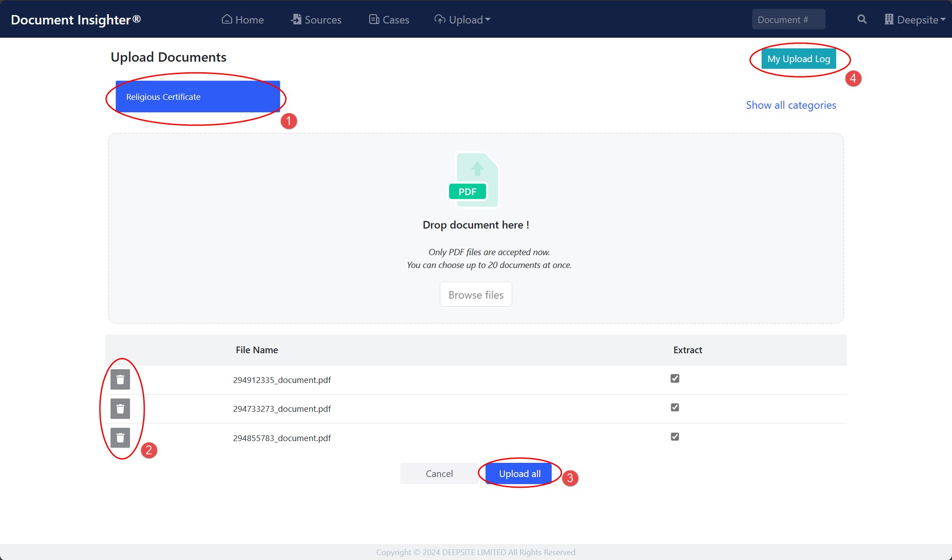
Task: Click the search magnifier icon
Action: (x=862, y=20)
